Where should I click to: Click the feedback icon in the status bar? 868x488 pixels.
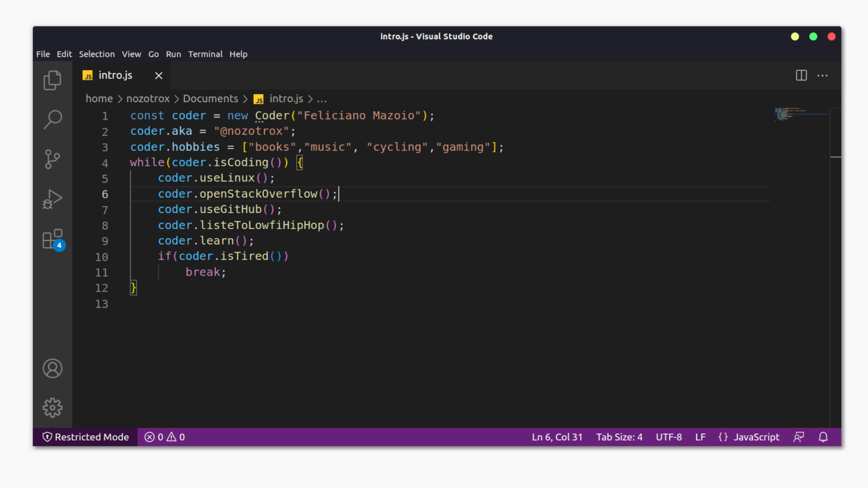(x=799, y=437)
